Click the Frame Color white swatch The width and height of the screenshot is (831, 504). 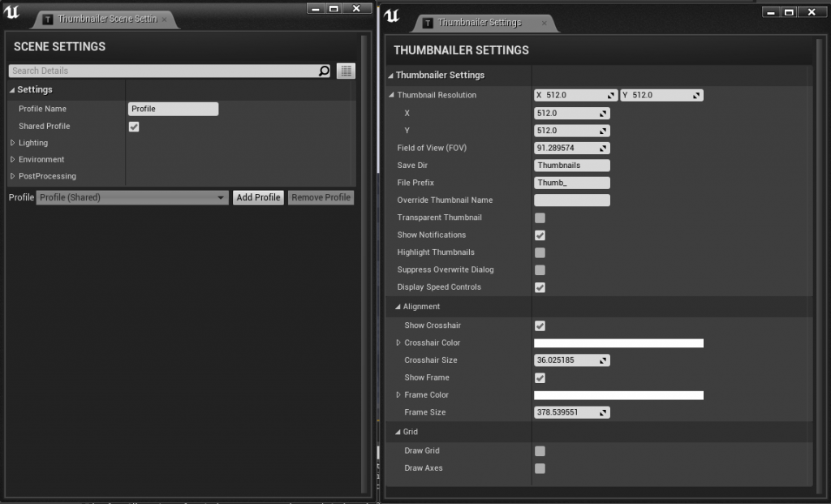tap(618, 395)
